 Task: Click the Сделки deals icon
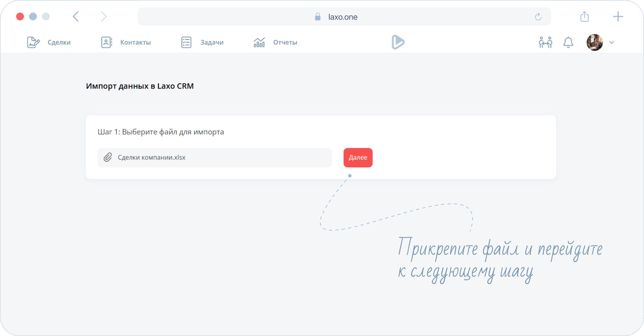tap(33, 42)
